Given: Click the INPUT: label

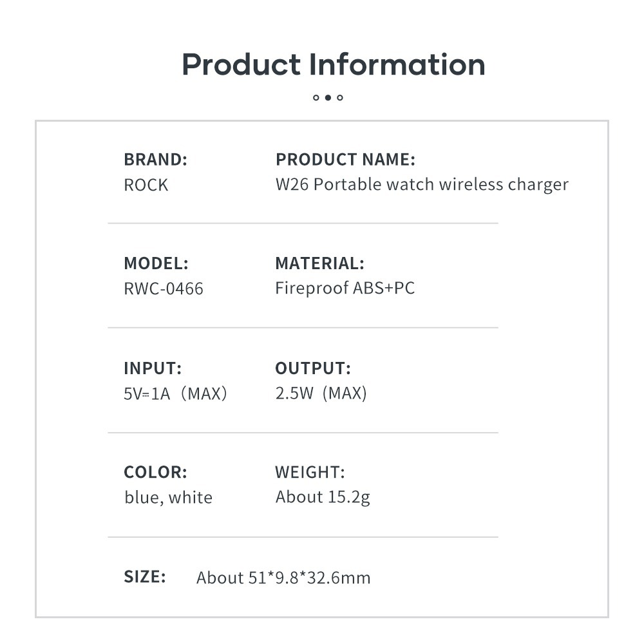Looking at the screenshot, I should pyautogui.click(x=153, y=368).
